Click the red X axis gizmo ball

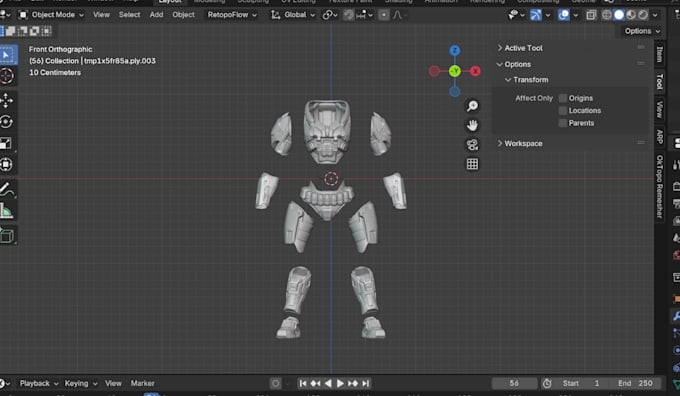475,71
